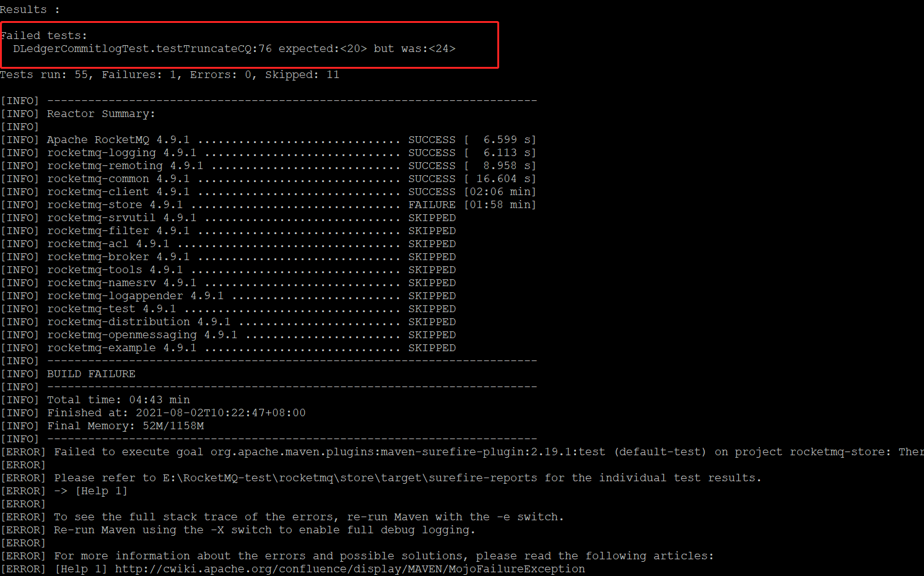Select the Apache RocketMQ 4.9.1 SUCCESS row

pyautogui.click(x=268, y=140)
